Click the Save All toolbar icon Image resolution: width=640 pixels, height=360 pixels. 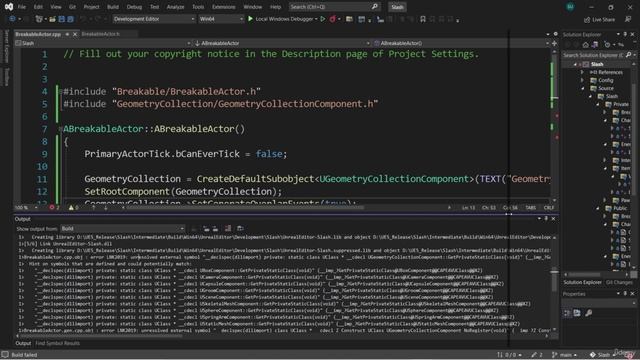[x=70, y=19]
